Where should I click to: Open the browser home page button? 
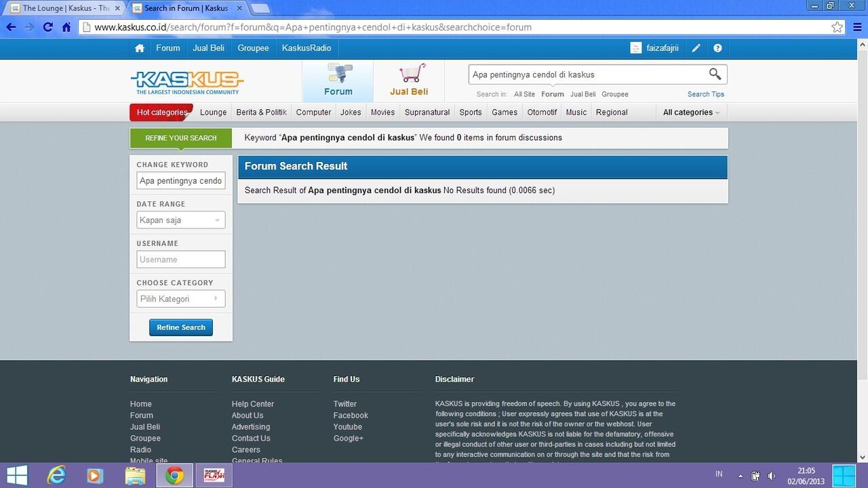(66, 27)
